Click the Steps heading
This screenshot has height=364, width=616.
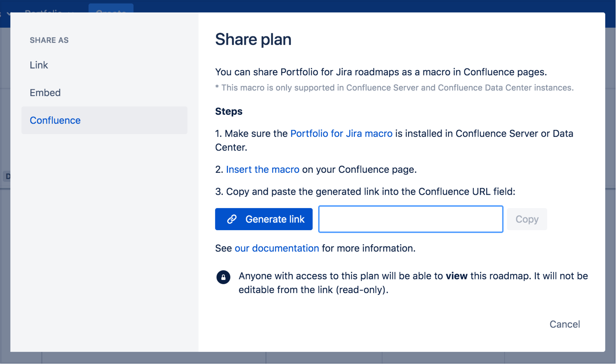point(228,111)
